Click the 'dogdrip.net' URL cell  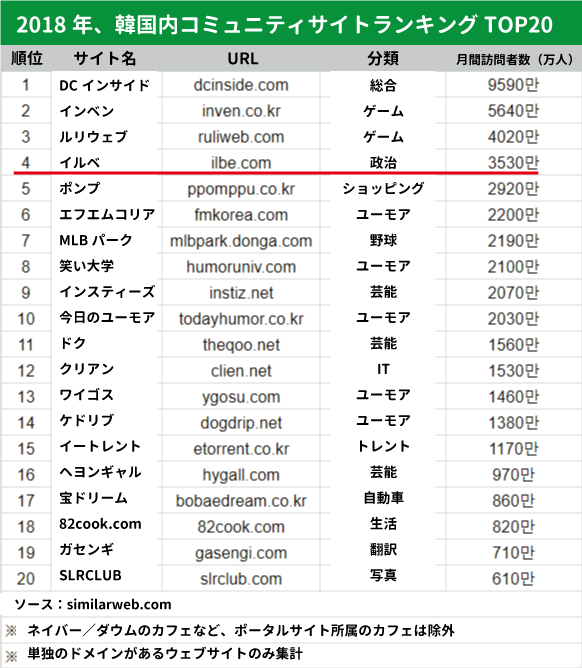241,423
